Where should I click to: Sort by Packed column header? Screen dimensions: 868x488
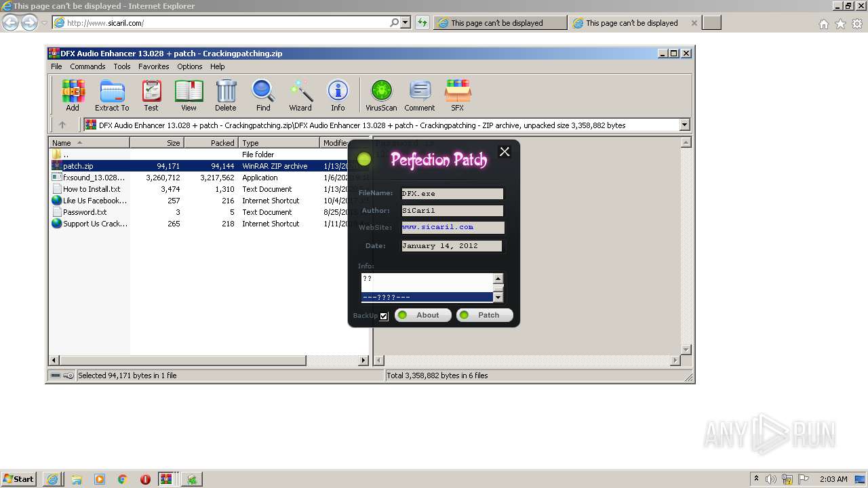click(211, 143)
